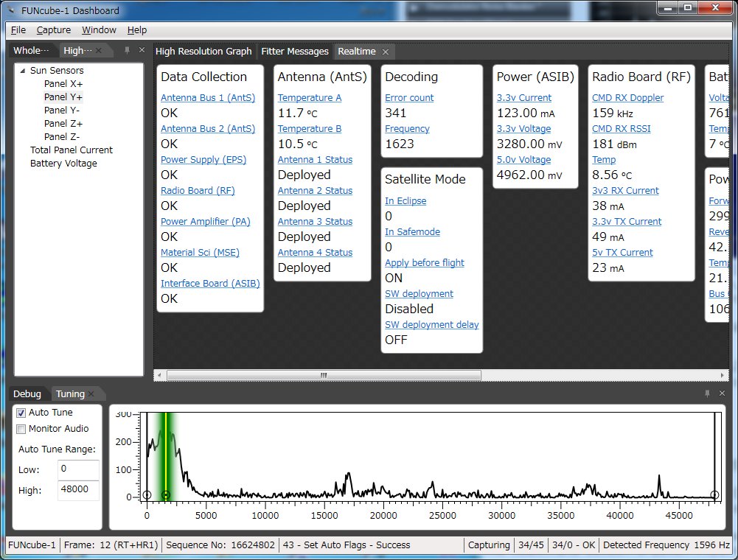The image size is (738, 560).
Task: Open Antenna 4 Status link
Action: [x=315, y=252]
